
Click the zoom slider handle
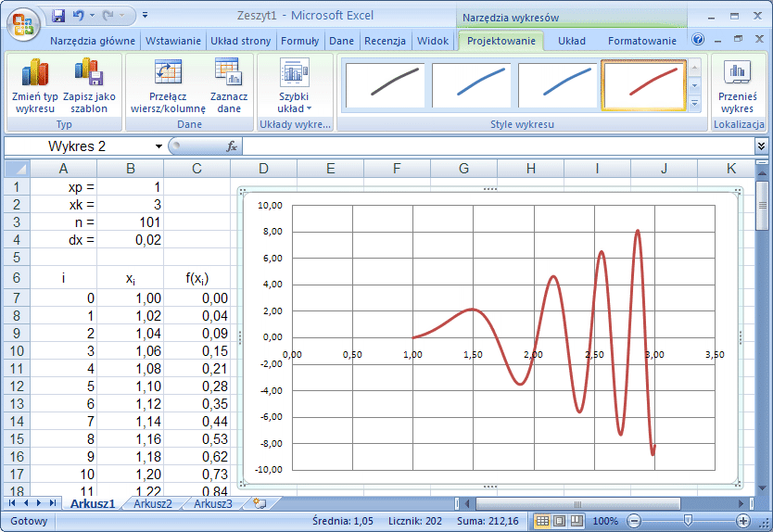(x=687, y=521)
